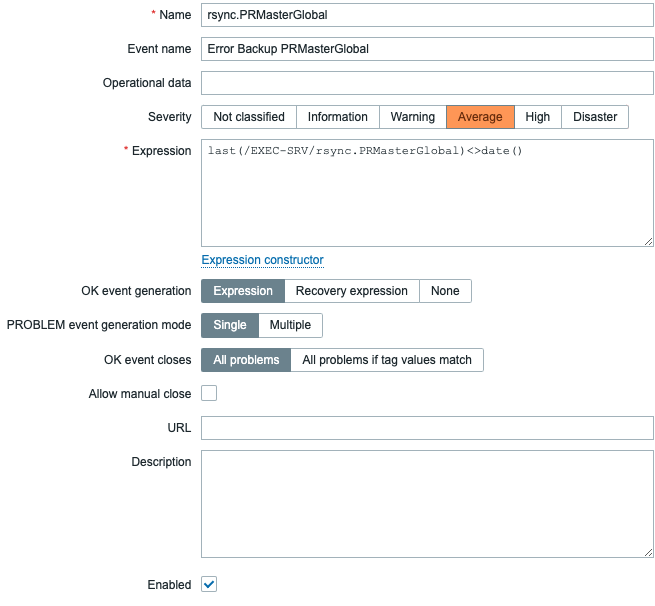The width and height of the screenshot is (655, 606).
Task: Click the URL input field
Action: tap(427, 428)
